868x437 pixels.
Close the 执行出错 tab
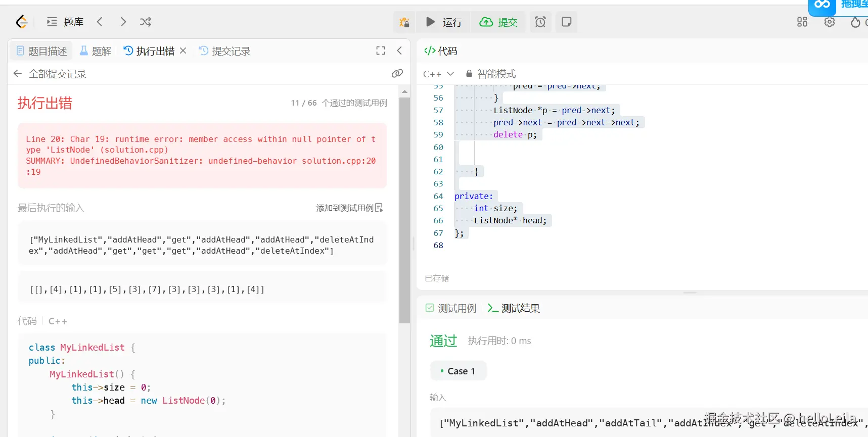(x=183, y=51)
